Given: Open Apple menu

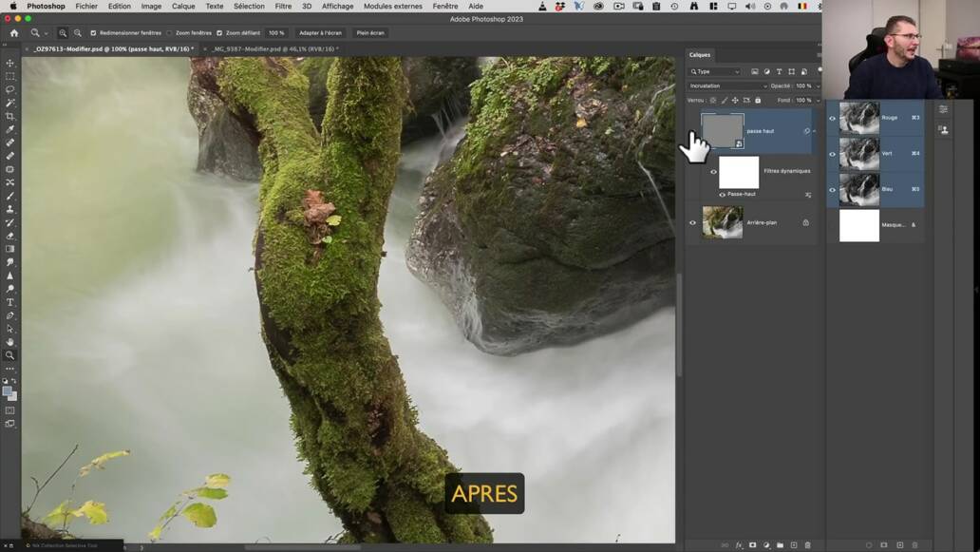Looking at the screenshot, I should [x=13, y=7].
